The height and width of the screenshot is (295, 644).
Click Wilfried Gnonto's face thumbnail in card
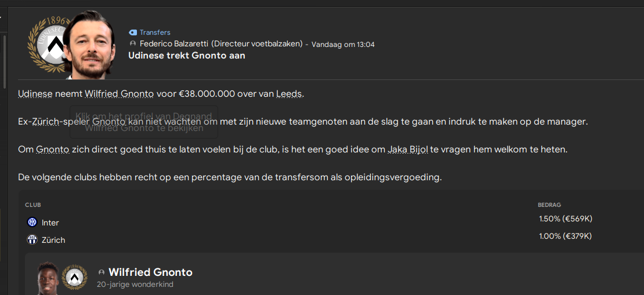coord(48,279)
